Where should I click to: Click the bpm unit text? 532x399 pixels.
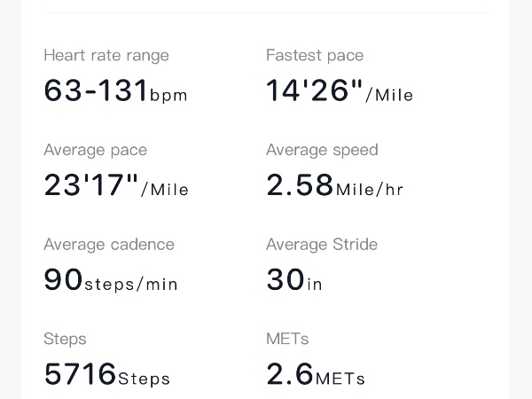tap(168, 96)
